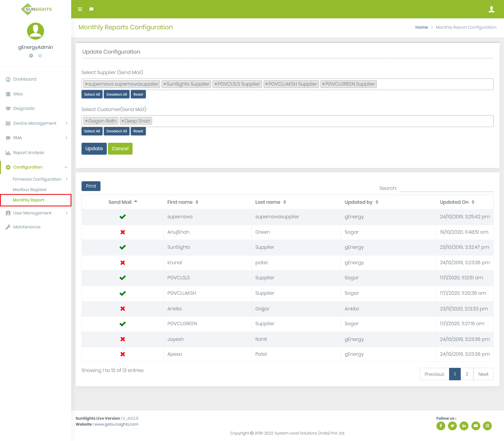The height and width of the screenshot is (441, 504).
Task: Remove the Gagan Rath customer tag
Action: click(87, 121)
